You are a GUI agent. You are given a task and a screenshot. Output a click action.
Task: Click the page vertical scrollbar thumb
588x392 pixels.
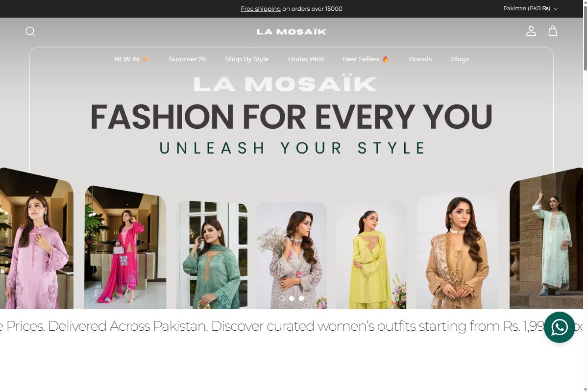pyautogui.click(x=586, y=39)
